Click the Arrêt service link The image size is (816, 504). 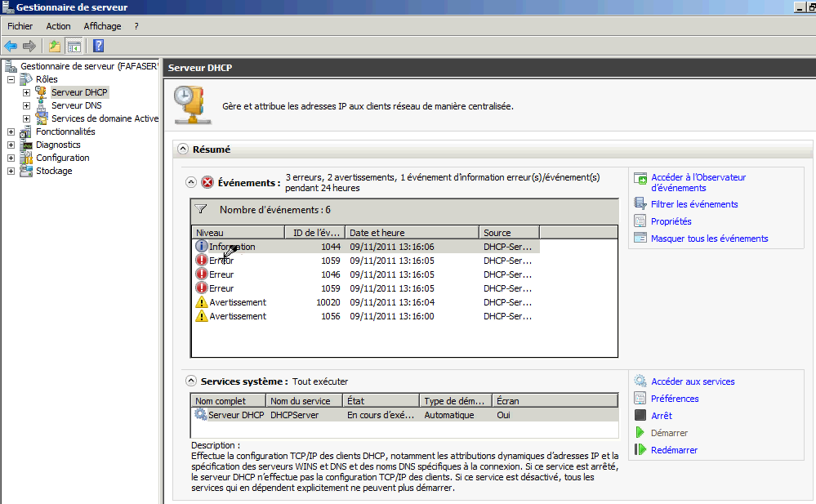pyautogui.click(x=662, y=416)
